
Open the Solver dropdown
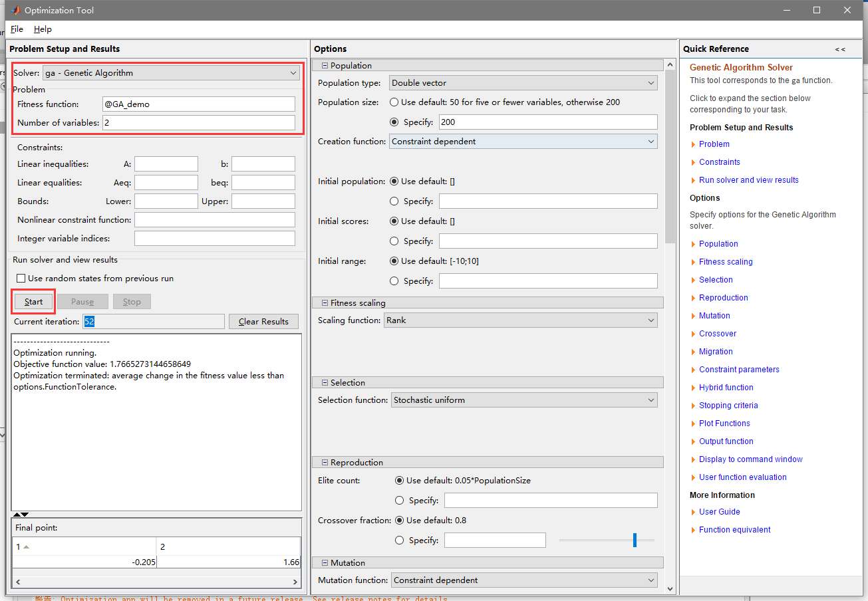click(172, 73)
